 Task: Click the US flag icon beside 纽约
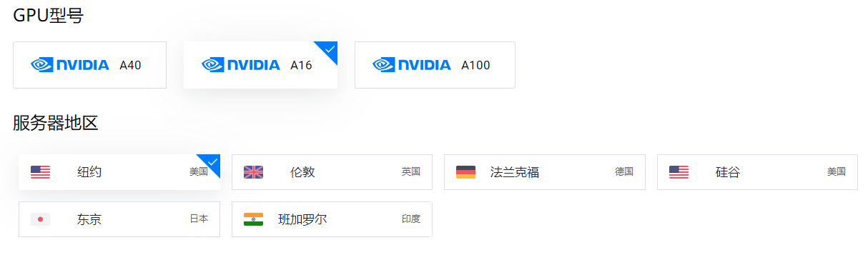[40, 172]
